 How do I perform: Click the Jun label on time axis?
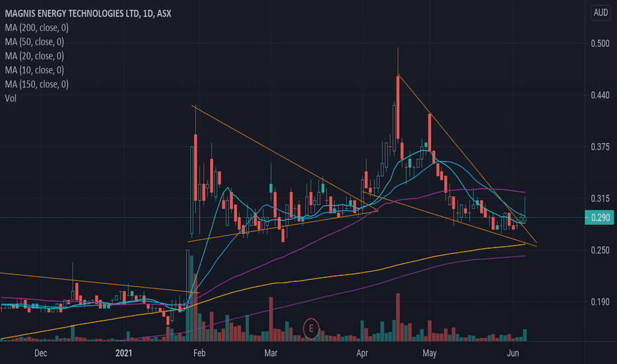tap(512, 353)
